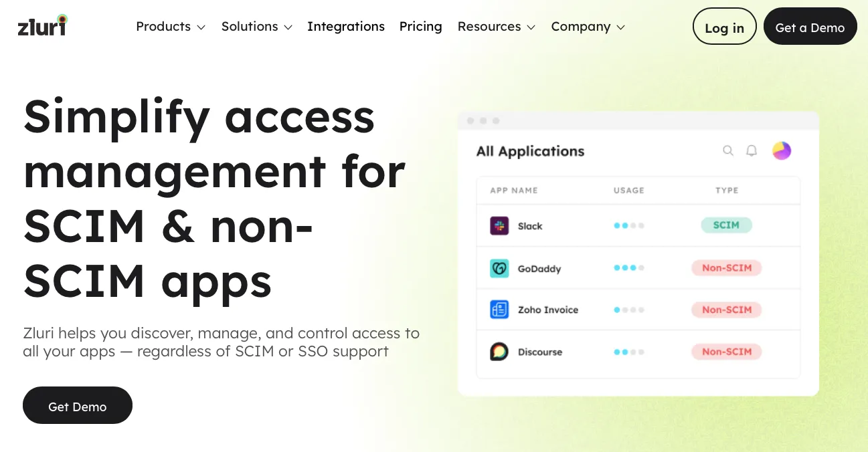Click the Log in button
Image resolution: width=868 pixels, height=452 pixels.
(725, 27)
